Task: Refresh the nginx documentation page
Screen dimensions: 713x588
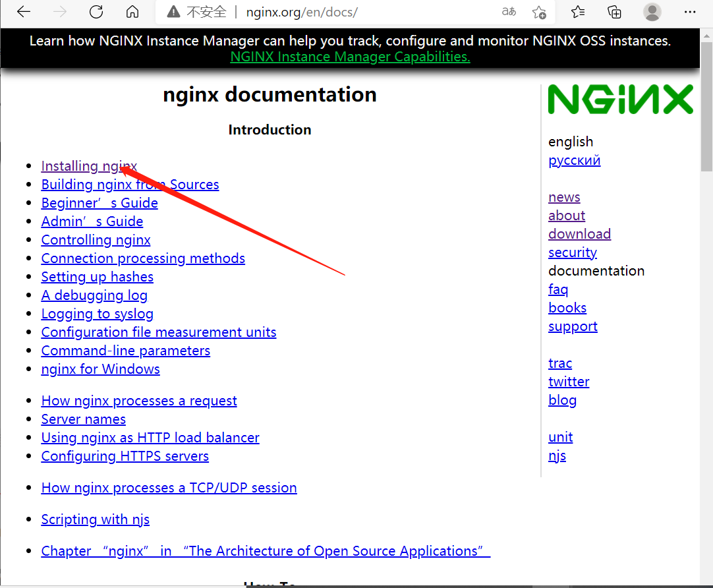Action: tap(96, 11)
